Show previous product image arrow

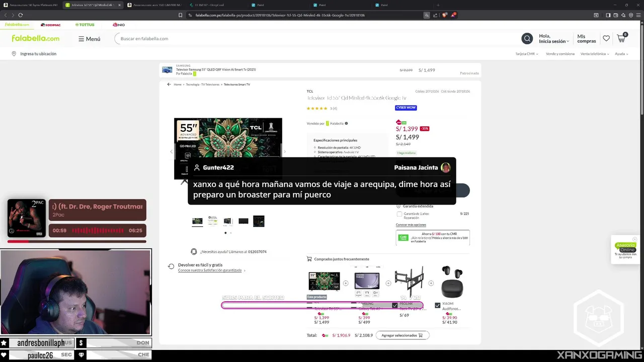(x=171, y=151)
